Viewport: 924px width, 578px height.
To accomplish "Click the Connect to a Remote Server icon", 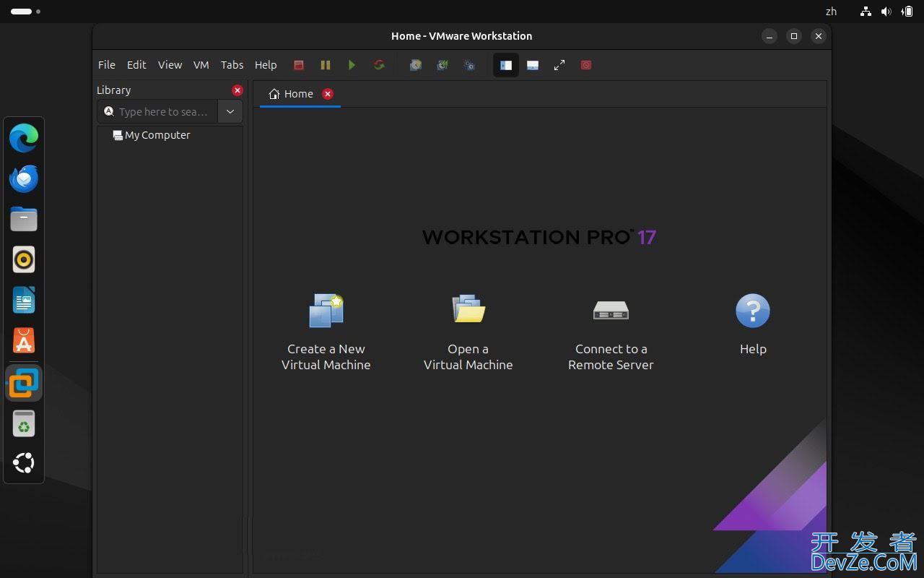I will click(611, 311).
